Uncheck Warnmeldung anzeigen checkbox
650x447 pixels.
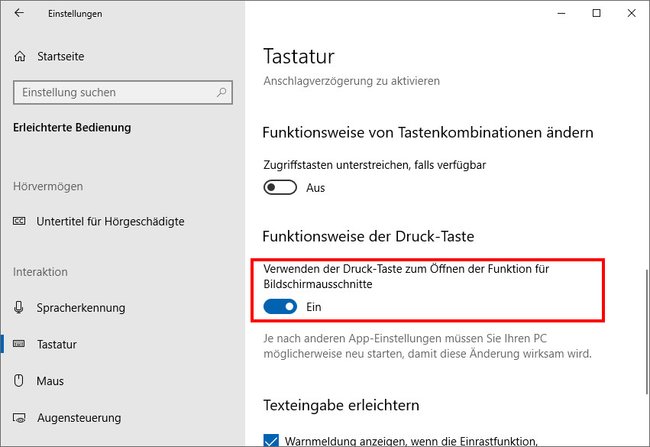pos(271,440)
